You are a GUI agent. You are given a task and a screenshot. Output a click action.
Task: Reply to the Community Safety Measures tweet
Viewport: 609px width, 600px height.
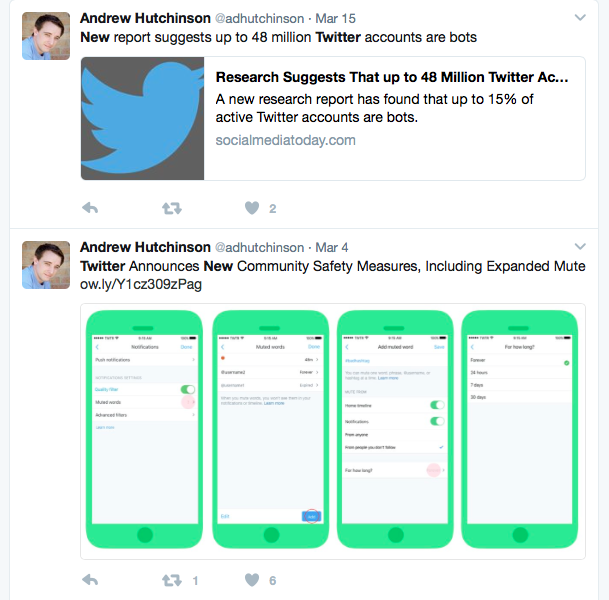pos(90,580)
